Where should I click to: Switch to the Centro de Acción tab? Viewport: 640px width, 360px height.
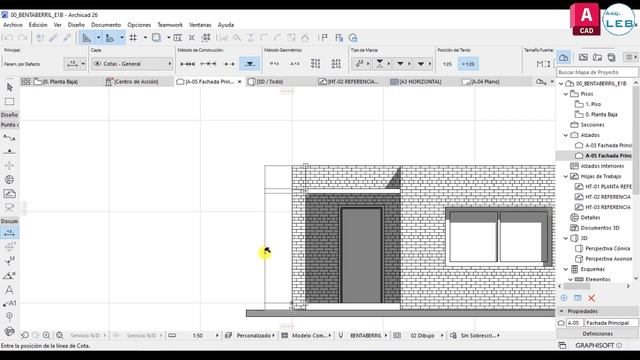[x=136, y=82]
